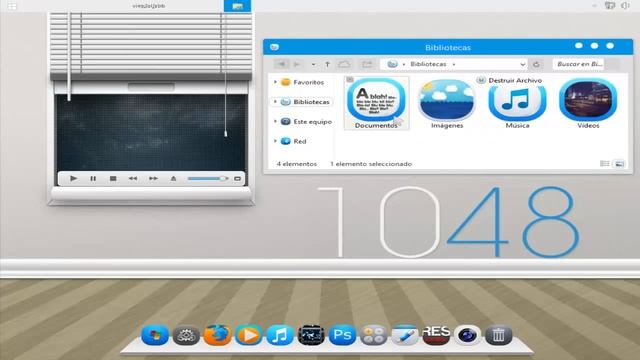Open the Documentos library
The width and height of the screenshot is (640, 360).
(x=376, y=104)
